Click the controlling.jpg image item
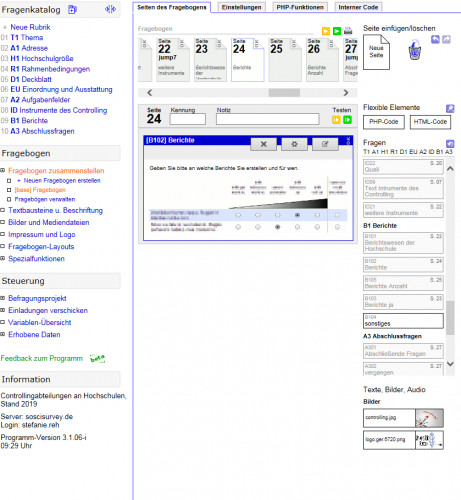Image resolution: width=461 pixels, height=500 pixels. point(403,418)
